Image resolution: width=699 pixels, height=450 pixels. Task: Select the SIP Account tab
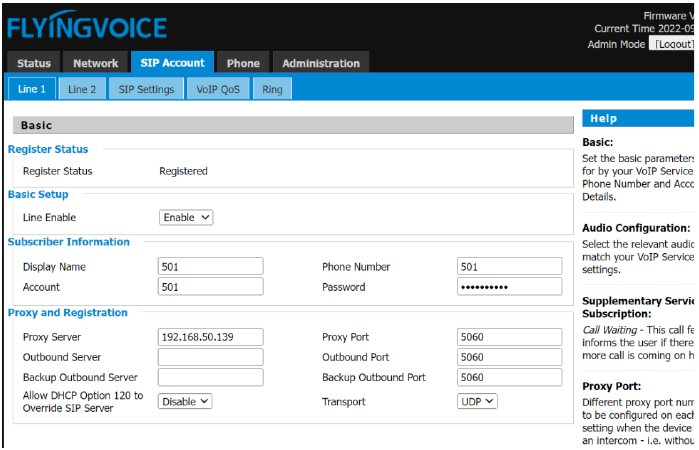click(x=173, y=62)
